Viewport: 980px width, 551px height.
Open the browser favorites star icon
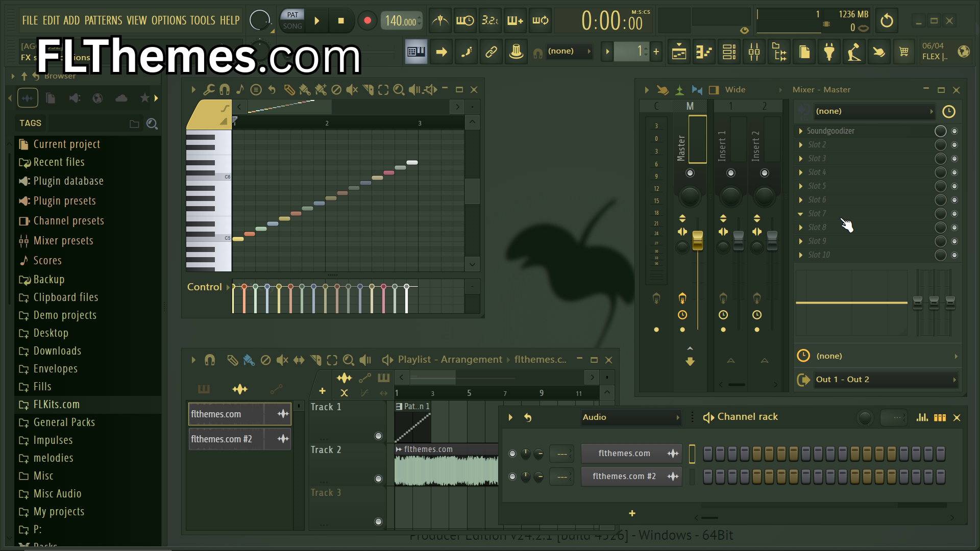click(x=144, y=98)
